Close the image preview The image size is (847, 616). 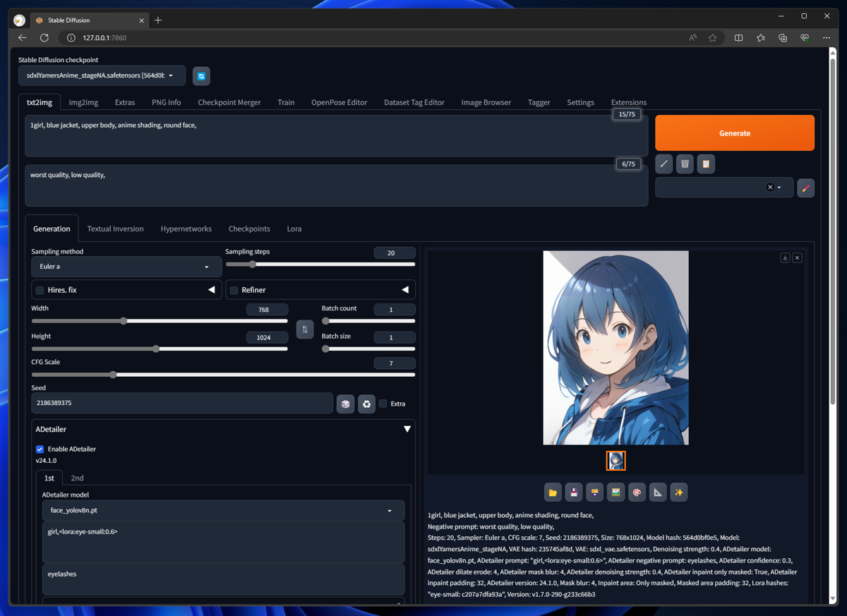click(797, 258)
